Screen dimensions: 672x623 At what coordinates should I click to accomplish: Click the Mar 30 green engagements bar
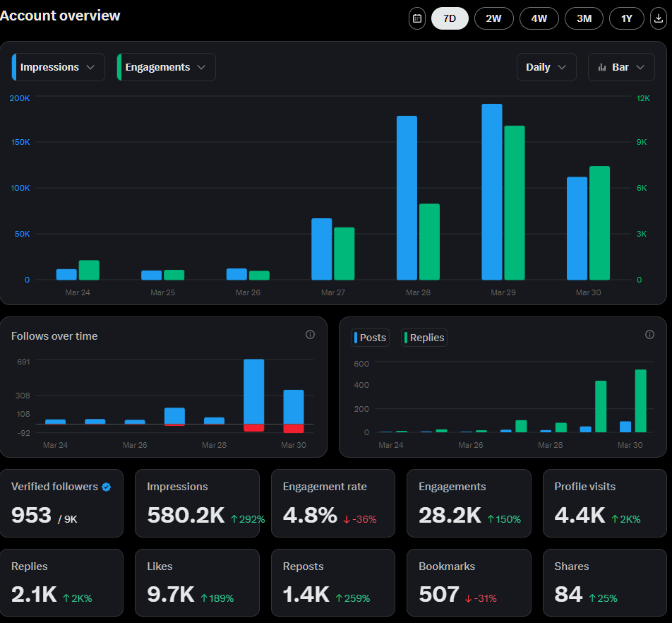pyautogui.click(x=599, y=223)
